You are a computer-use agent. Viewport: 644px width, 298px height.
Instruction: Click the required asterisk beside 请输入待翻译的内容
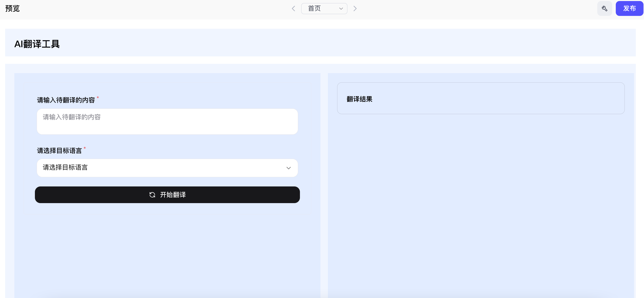[98, 97]
